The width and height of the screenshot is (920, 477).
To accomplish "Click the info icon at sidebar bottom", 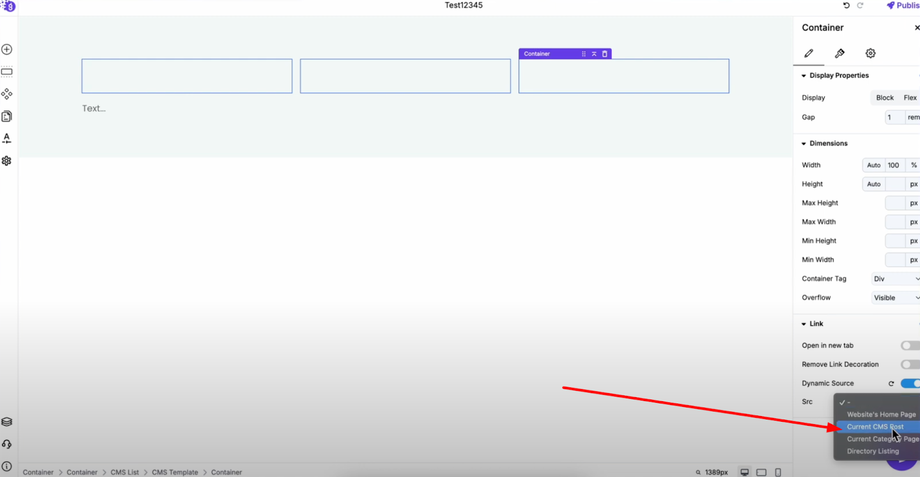I will coord(7,466).
